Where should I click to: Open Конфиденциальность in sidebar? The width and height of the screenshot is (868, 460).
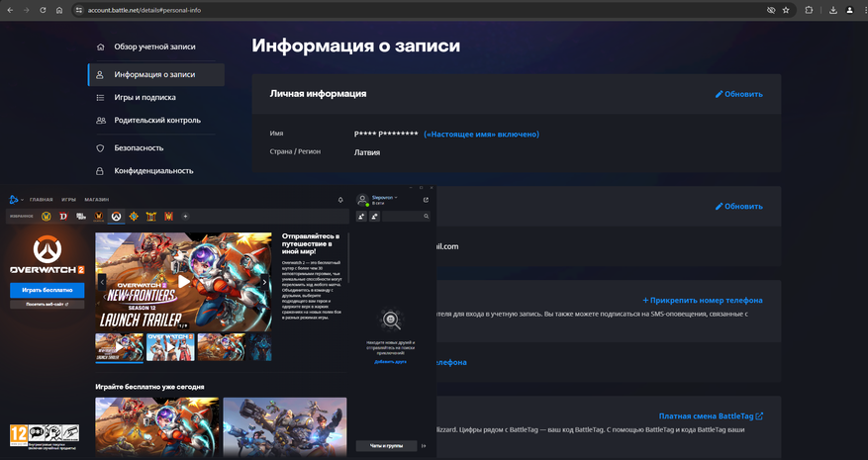[x=155, y=171]
